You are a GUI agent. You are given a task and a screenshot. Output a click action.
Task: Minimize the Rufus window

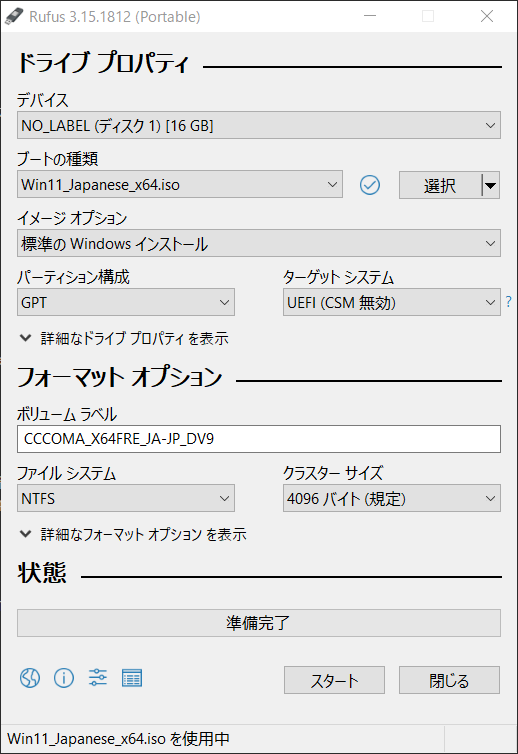point(370,16)
